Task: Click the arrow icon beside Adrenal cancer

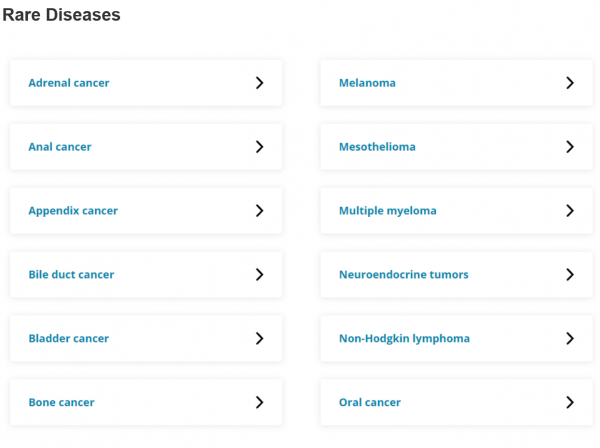Action: coord(259,83)
